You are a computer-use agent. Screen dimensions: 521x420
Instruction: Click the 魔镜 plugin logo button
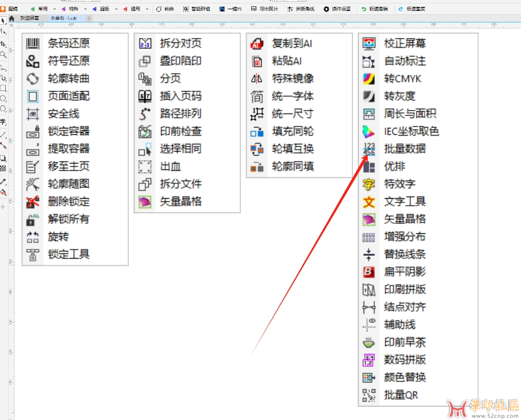pos(9,9)
